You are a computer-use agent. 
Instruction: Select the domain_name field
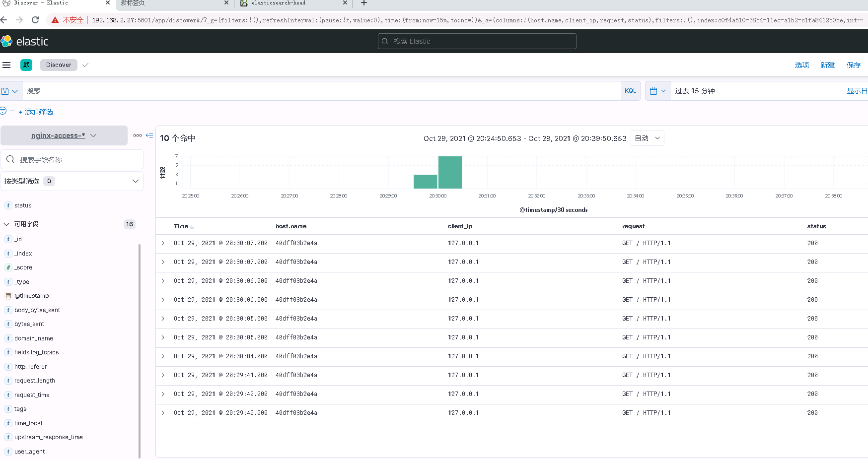pos(34,338)
